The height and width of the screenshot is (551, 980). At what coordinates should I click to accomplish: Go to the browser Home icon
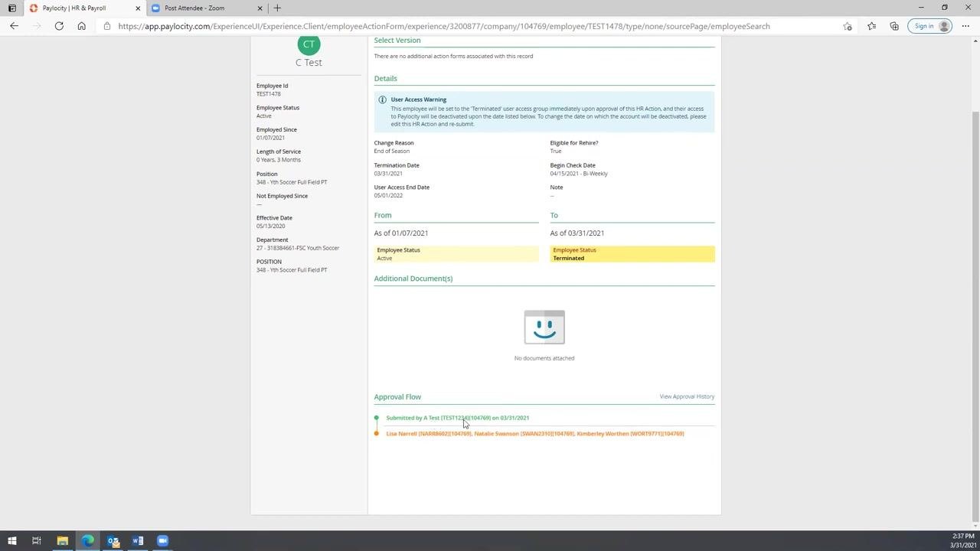coord(81,26)
